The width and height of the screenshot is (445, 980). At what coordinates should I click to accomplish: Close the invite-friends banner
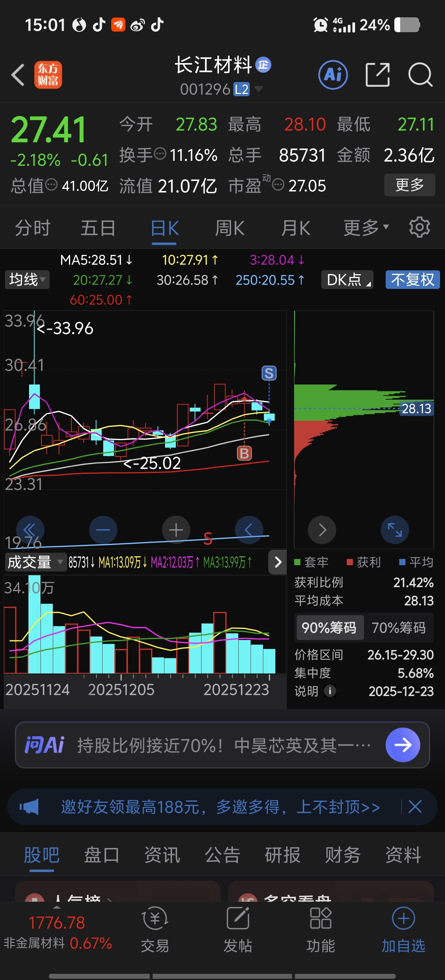click(415, 806)
